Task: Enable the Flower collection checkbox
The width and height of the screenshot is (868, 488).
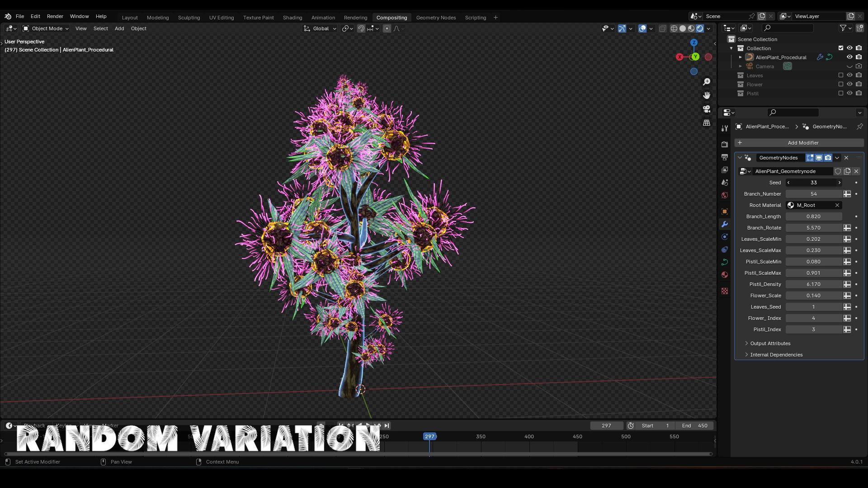Action: tap(841, 84)
